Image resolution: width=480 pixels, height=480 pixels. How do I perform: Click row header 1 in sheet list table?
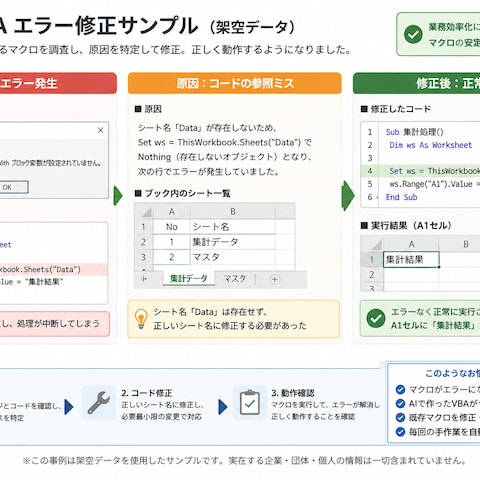144,227
